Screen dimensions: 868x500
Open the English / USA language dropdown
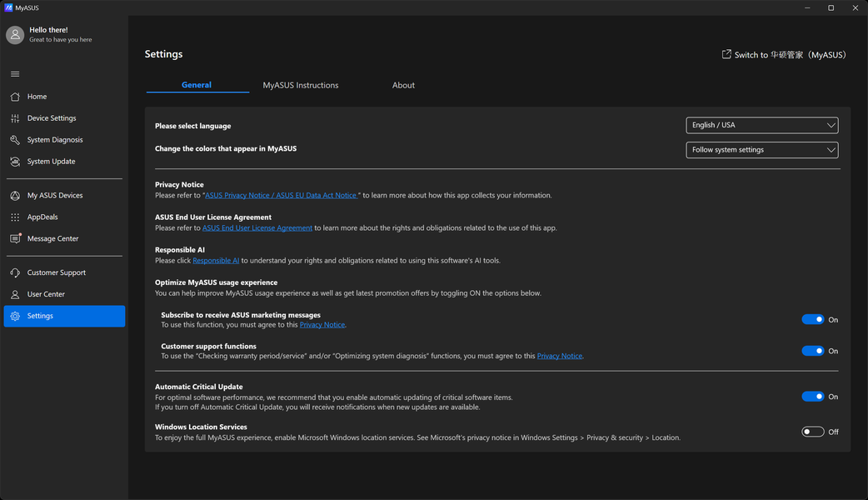pyautogui.click(x=762, y=125)
